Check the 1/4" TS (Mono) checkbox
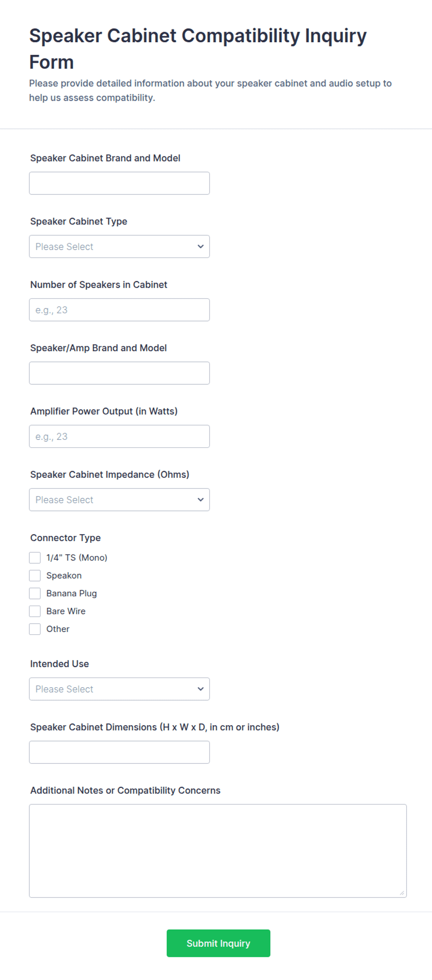This screenshot has height=980, width=432. coord(35,558)
